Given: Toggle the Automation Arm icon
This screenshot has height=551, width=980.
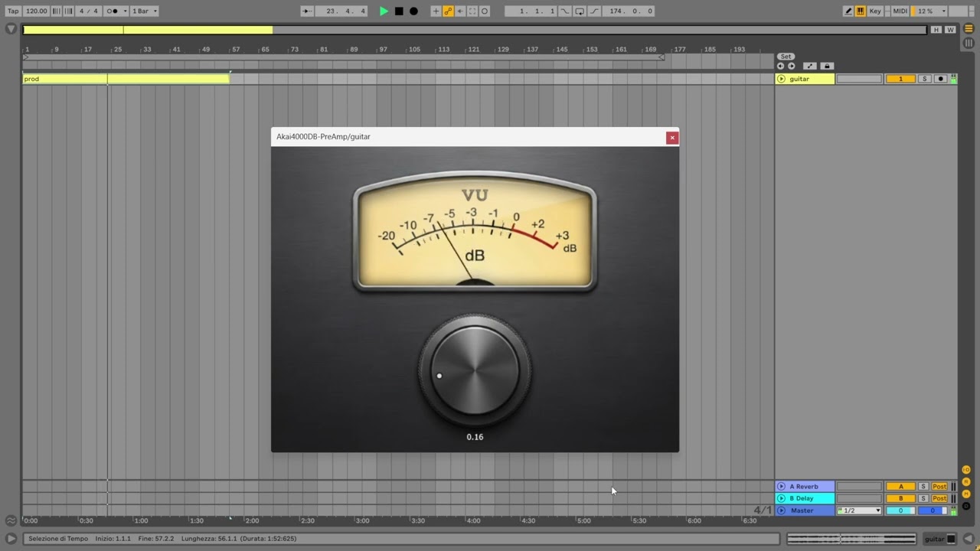Looking at the screenshot, I should (448, 11).
